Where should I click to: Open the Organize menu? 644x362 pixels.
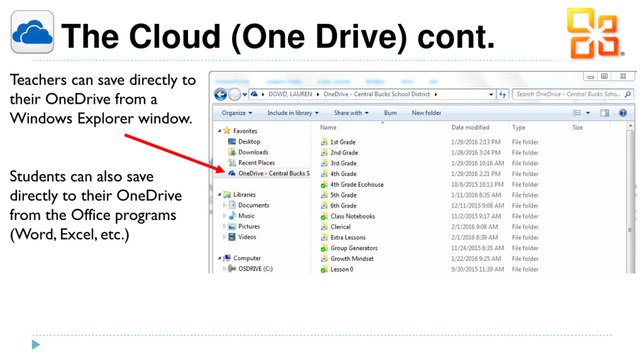[237, 113]
